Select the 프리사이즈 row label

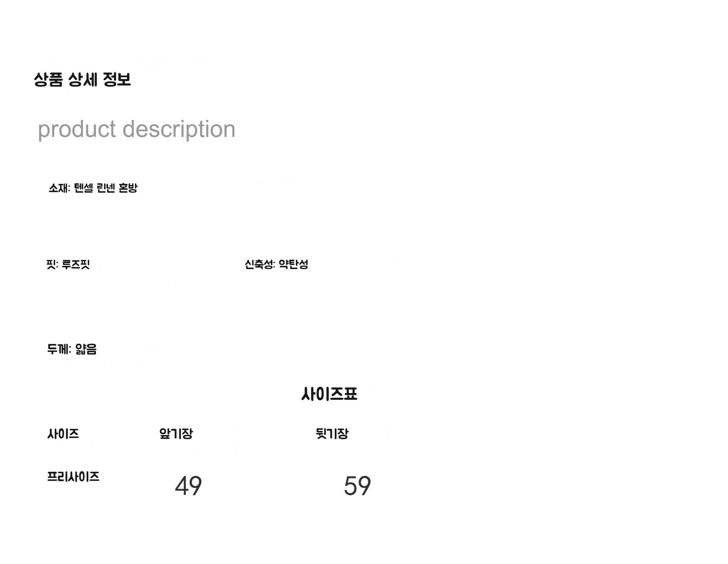[x=73, y=476]
